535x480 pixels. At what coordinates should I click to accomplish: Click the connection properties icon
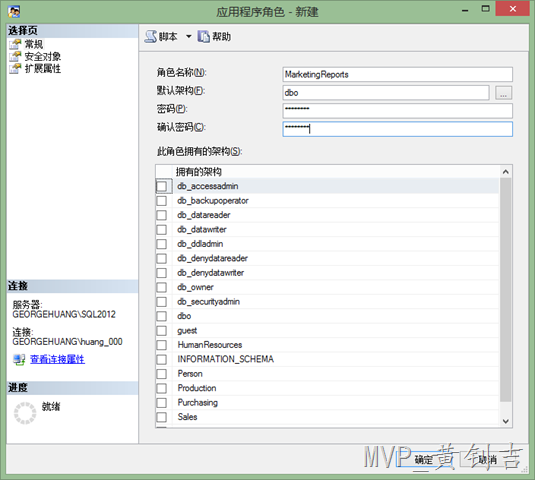click(x=19, y=359)
